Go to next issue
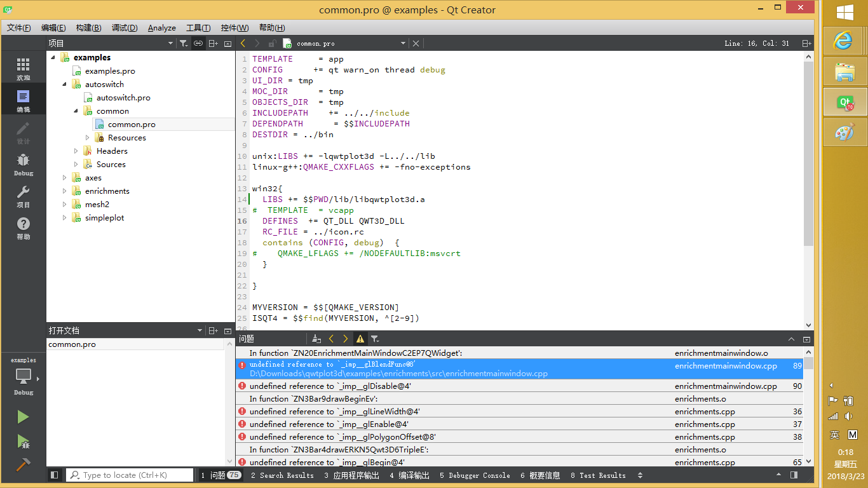This screenshot has width=868, height=488. (346, 339)
